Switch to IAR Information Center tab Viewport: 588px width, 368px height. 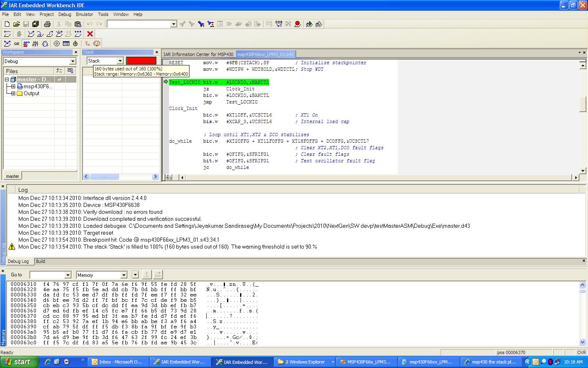(x=198, y=54)
